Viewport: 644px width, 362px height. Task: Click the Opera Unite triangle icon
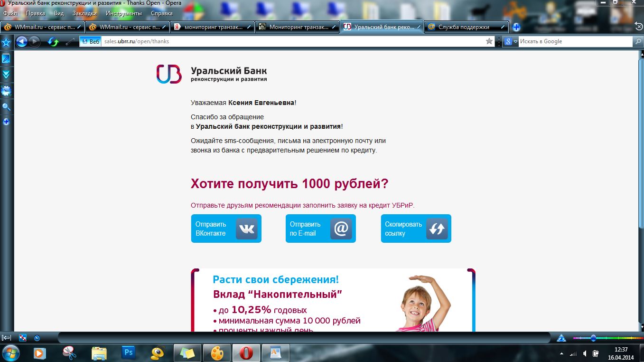click(561, 338)
